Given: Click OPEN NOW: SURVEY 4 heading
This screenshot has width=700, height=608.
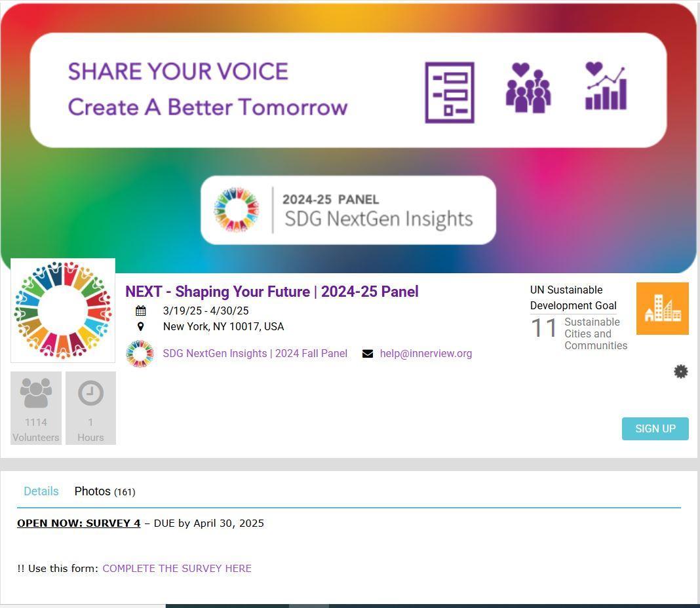Looking at the screenshot, I should [79, 523].
